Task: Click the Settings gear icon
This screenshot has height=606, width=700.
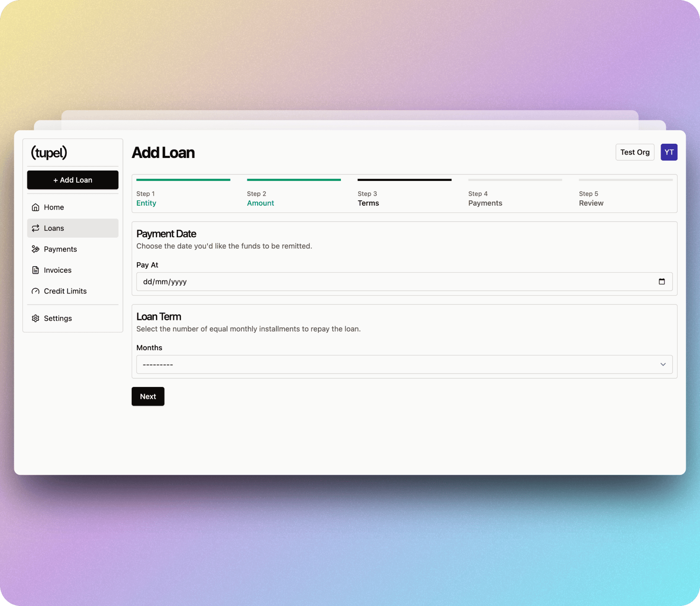Action: 36,319
